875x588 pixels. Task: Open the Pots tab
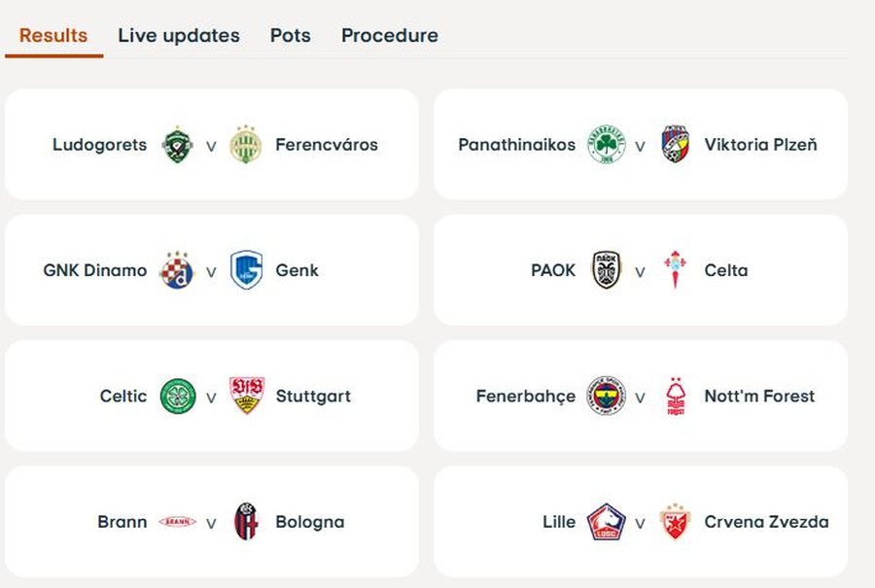point(290,35)
